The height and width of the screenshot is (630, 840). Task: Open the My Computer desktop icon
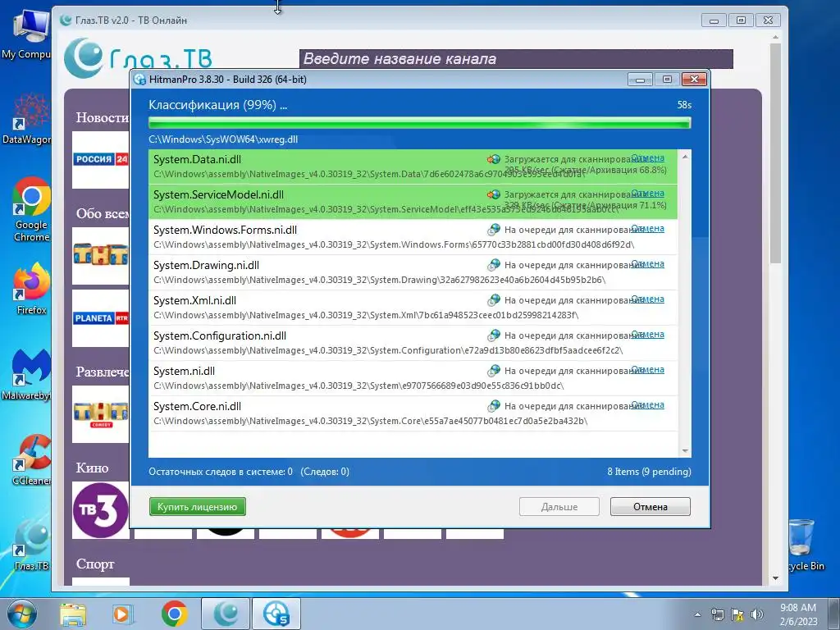click(x=30, y=34)
